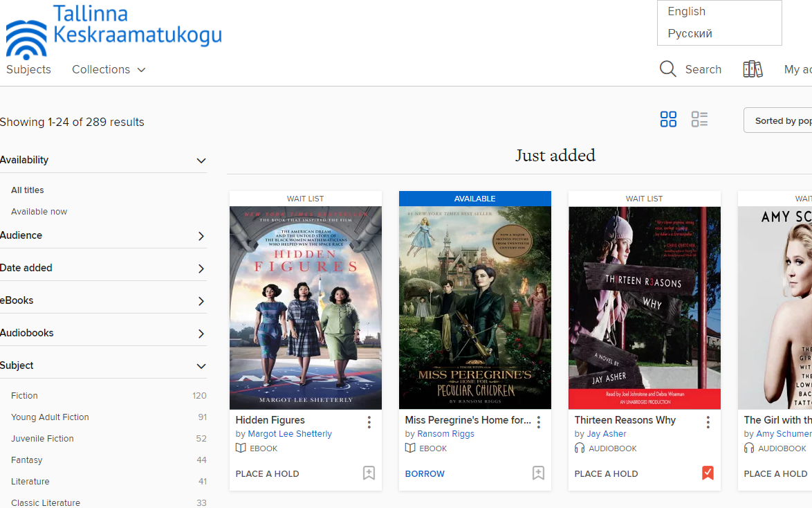Open author Margot Lee Shetterly link
This screenshot has width=812, height=508.
[290, 434]
